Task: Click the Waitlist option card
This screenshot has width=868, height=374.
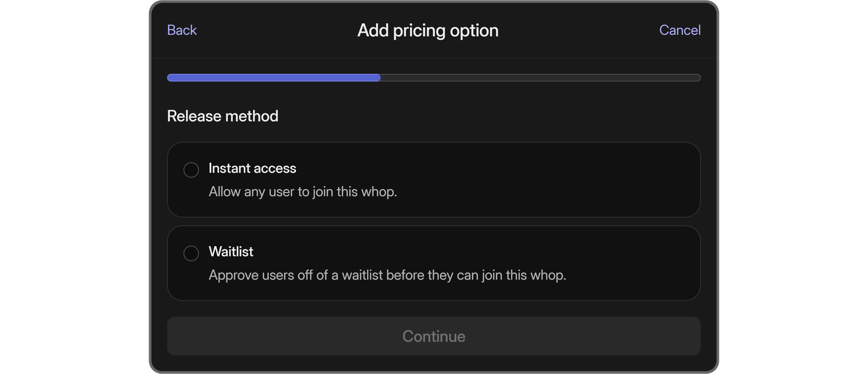Action: coord(434,263)
